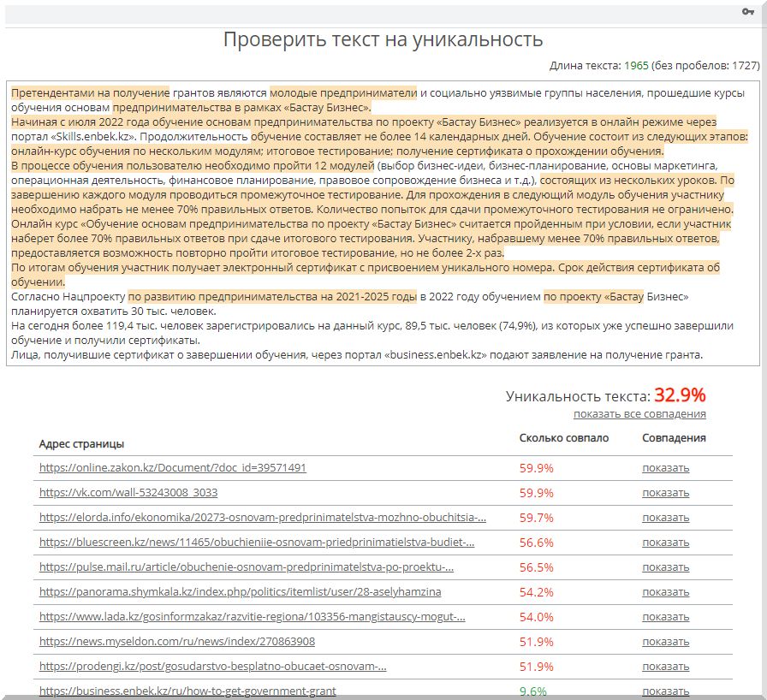Show matches for online.zakon.kz row
This screenshot has width=767, height=700.
666,468
